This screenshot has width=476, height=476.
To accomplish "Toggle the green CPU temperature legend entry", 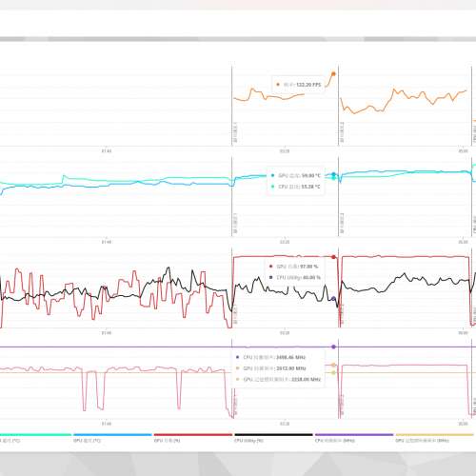I will tap(34, 438).
